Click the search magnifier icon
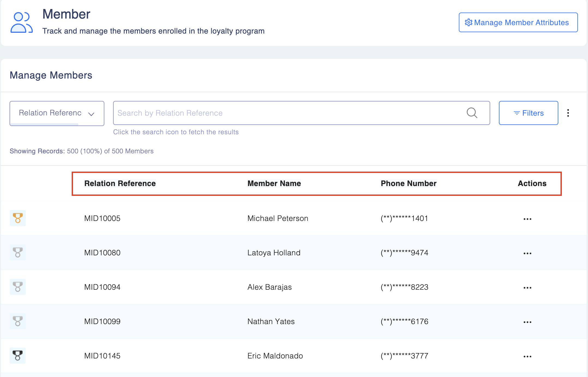 [x=472, y=113]
